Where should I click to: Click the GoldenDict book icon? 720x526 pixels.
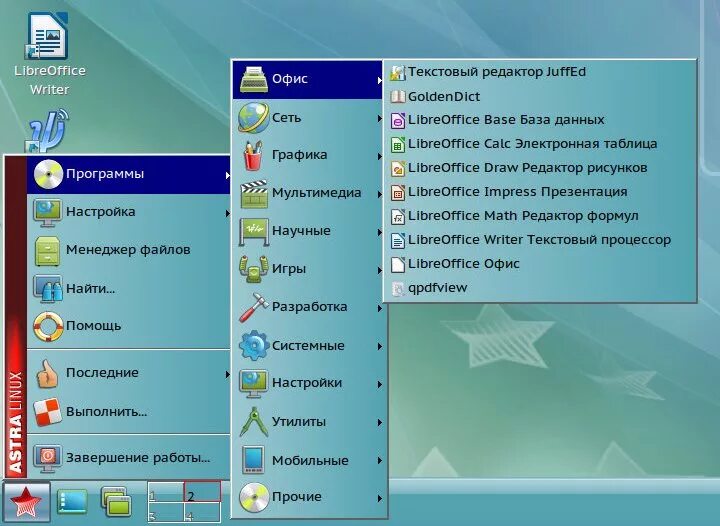(x=398, y=97)
